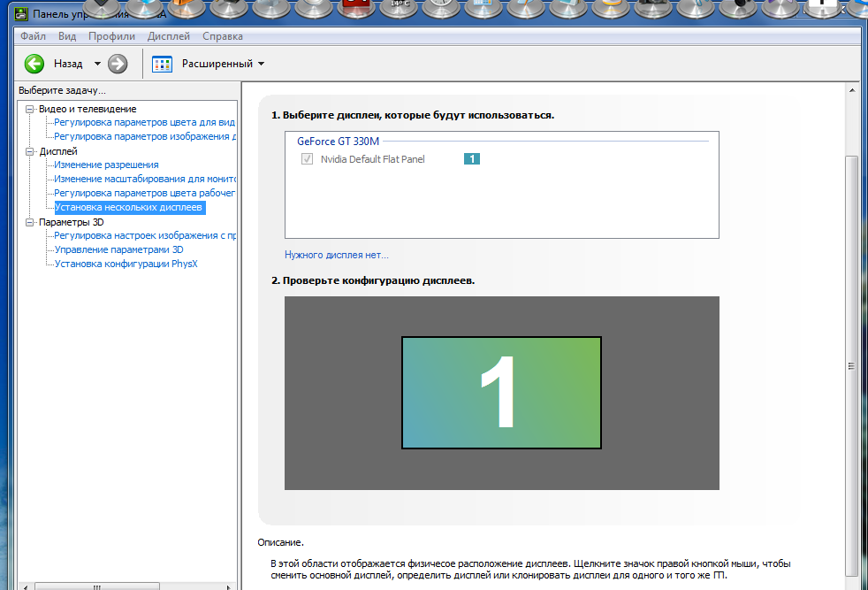
Task: Collapse the Видео и телевидение tree node
Action: 29,109
